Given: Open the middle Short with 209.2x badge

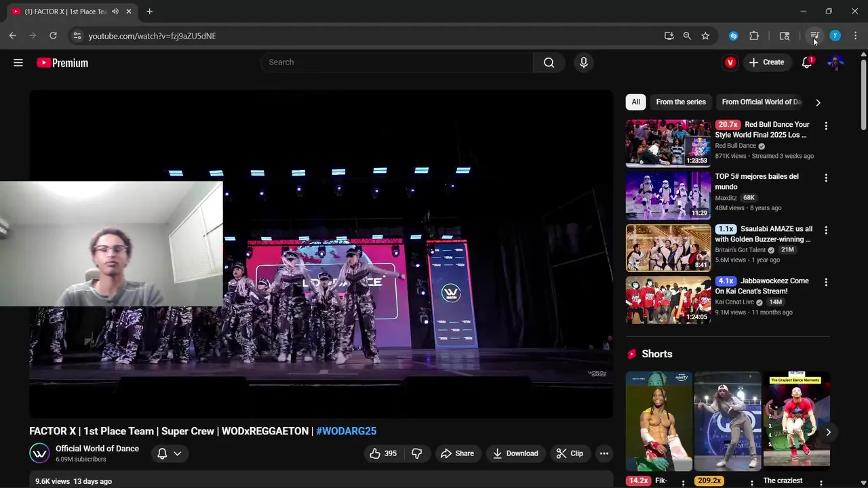Looking at the screenshot, I should click(728, 421).
